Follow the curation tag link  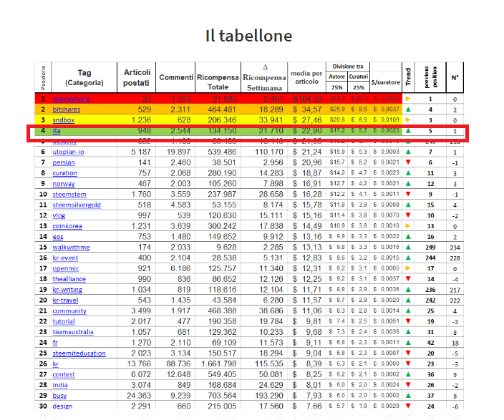pos(65,173)
